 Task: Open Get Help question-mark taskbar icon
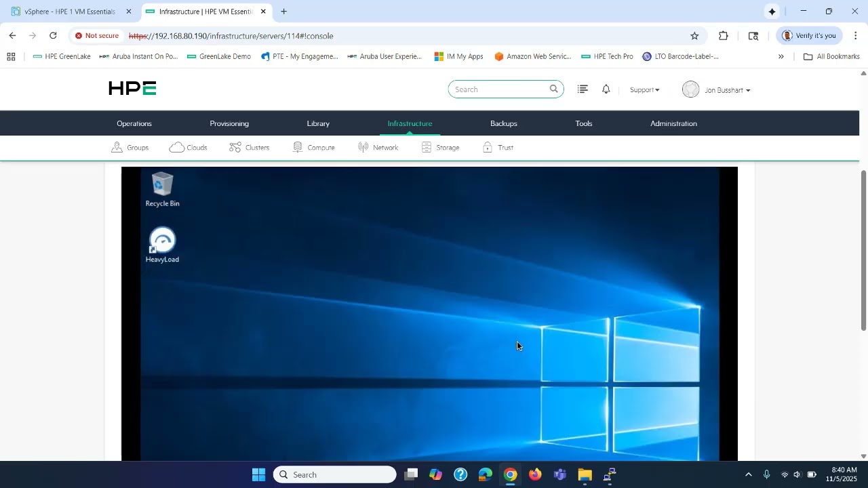tap(460, 474)
